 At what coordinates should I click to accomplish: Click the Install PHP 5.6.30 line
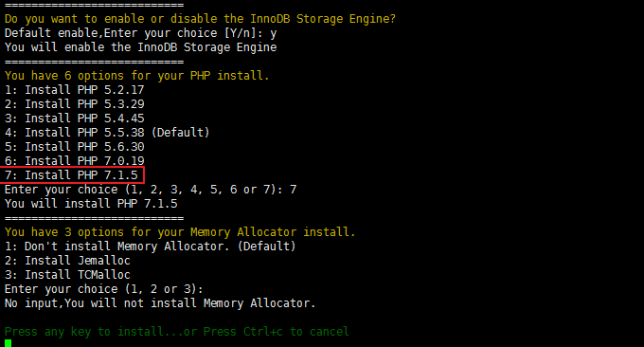coord(74,147)
